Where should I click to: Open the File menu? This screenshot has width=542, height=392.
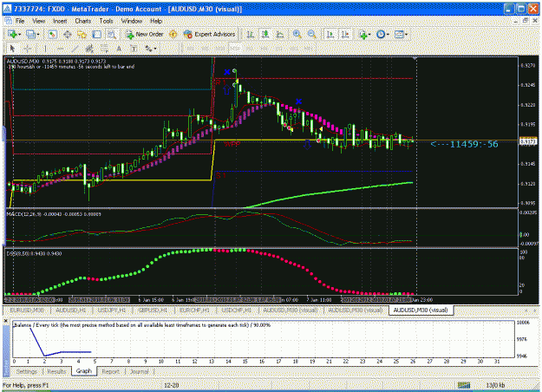20,21
